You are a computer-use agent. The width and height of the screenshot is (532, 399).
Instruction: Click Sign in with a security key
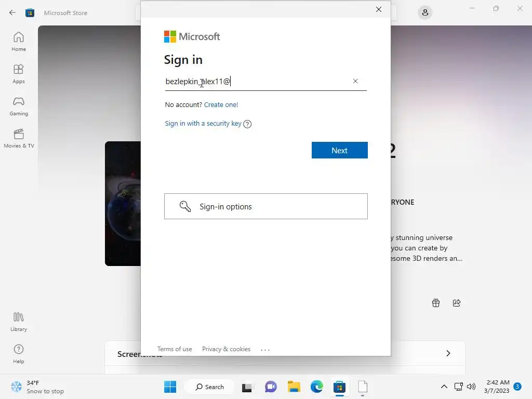(x=203, y=124)
